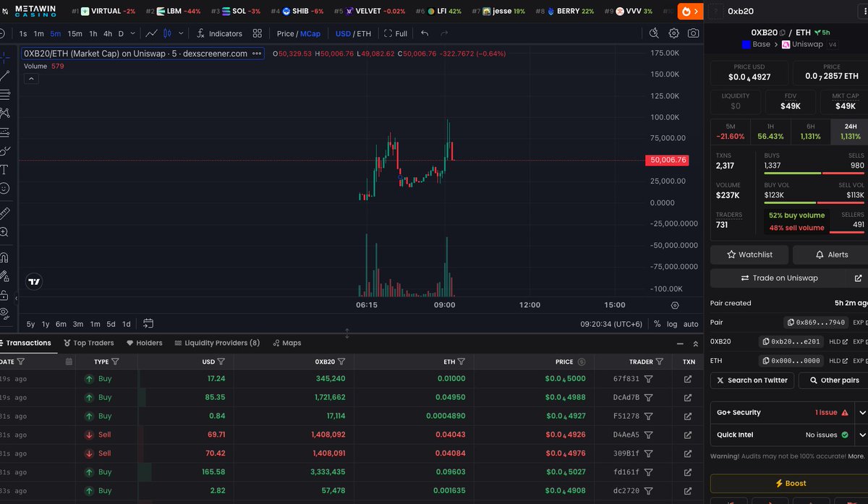Click Search on Twitter button
868x504 pixels.
[752, 380]
